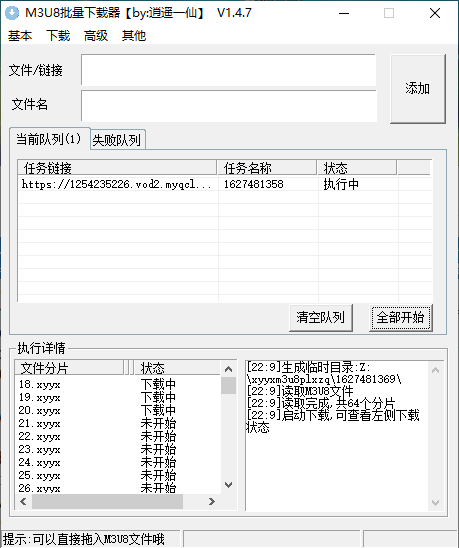The height and width of the screenshot is (548, 459).
Task: Select the 当前队列(1) tab
Action: click(49, 139)
